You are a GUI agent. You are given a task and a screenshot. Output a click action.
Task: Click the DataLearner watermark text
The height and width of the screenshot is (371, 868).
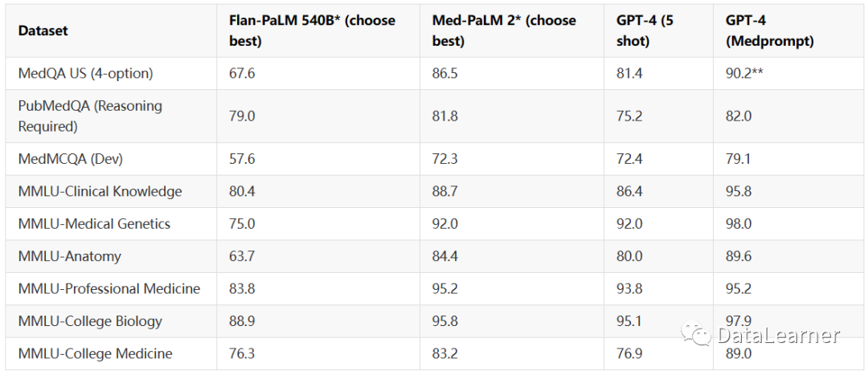coord(778,336)
